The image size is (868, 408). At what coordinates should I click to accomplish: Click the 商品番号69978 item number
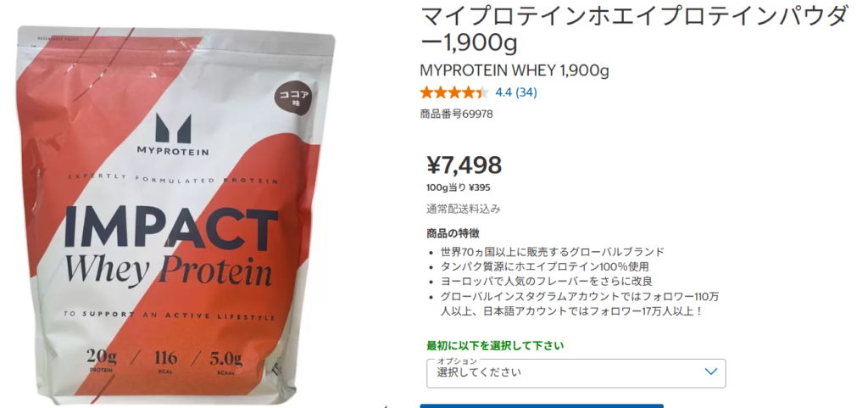pos(456,115)
